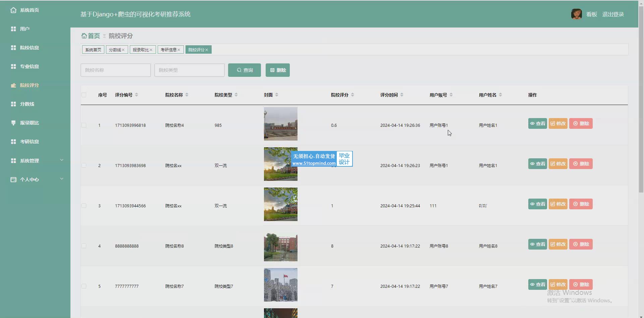
Task: Open 看板 in the header
Action: (592, 14)
